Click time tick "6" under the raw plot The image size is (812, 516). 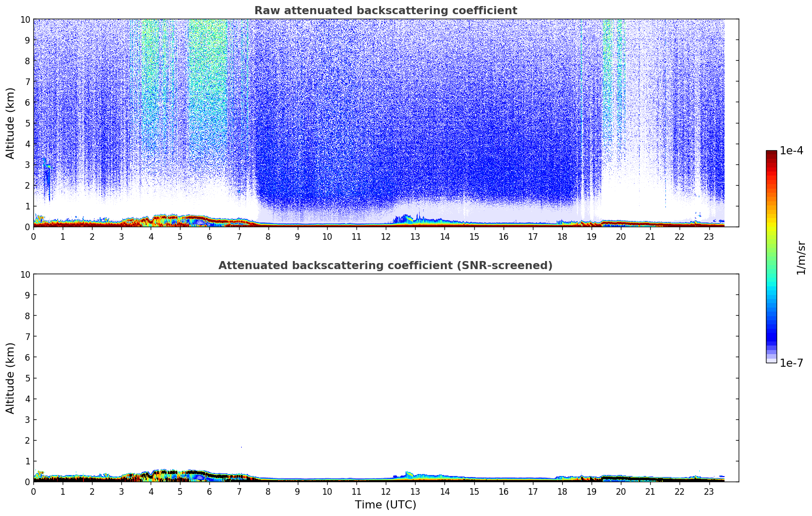(x=209, y=237)
